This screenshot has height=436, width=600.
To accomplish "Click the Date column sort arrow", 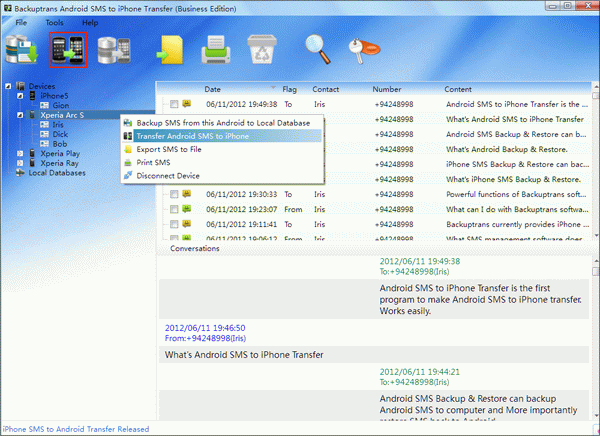I will click(x=273, y=88).
